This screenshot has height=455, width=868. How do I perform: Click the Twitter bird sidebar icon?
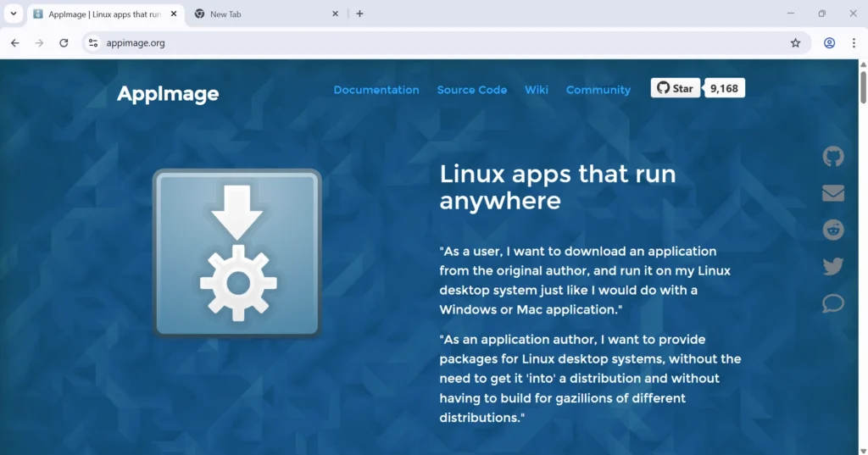click(833, 266)
